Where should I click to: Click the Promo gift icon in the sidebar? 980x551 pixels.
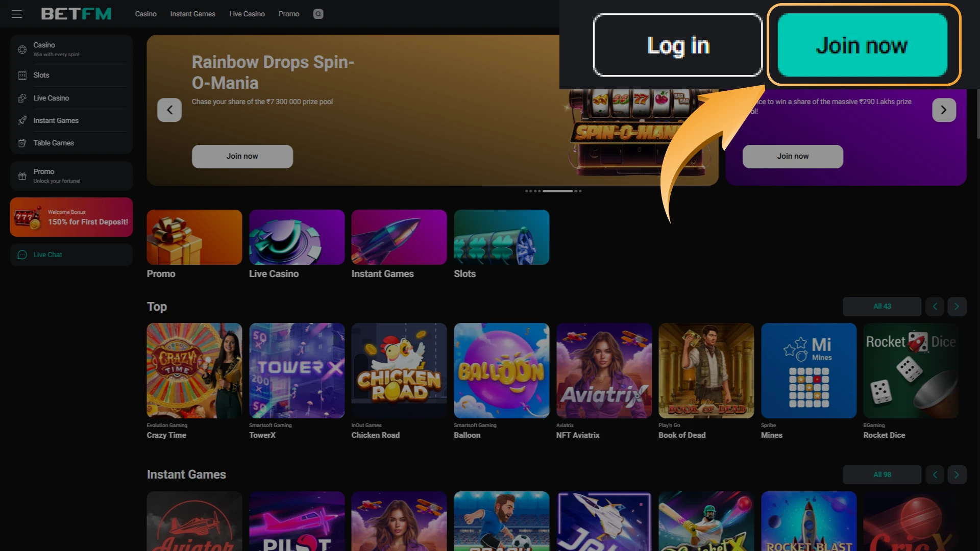point(22,176)
